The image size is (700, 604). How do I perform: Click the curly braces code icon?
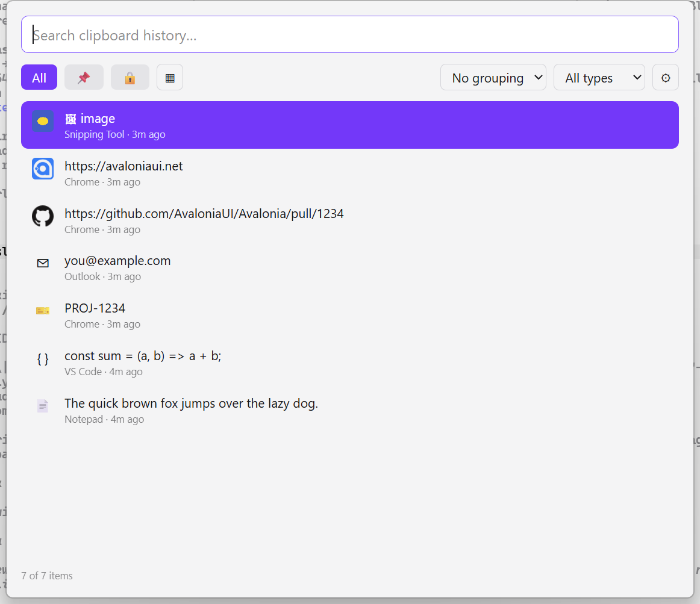43,359
